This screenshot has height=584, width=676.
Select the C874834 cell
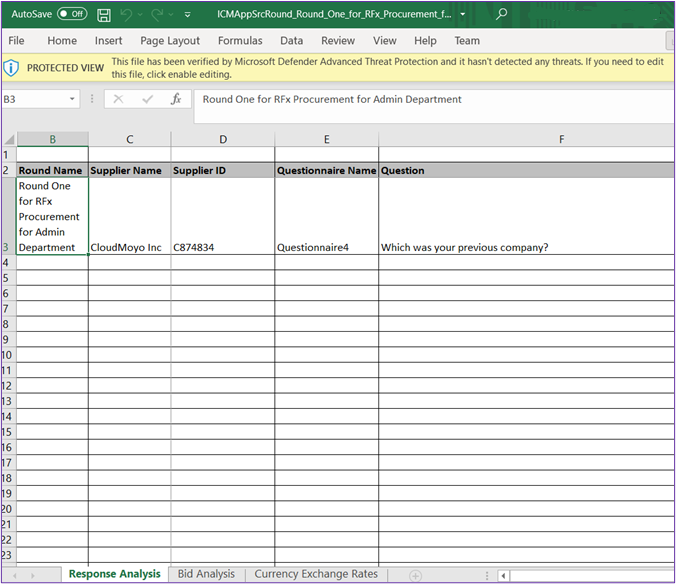point(222,216)
